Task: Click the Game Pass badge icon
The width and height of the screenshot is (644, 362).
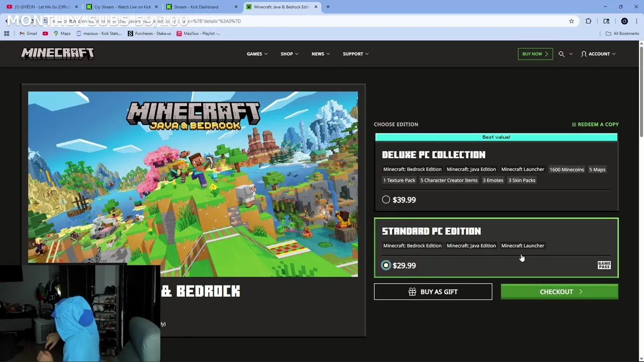Action: (604, 265)
